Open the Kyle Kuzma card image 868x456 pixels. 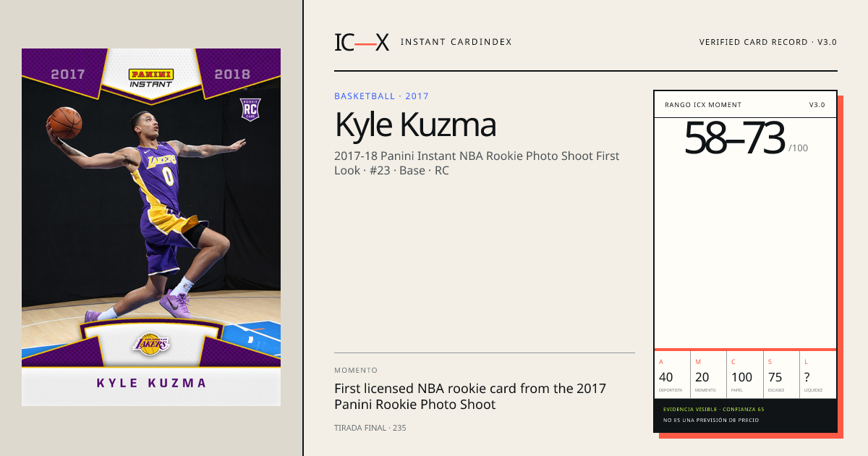(151, 227)
